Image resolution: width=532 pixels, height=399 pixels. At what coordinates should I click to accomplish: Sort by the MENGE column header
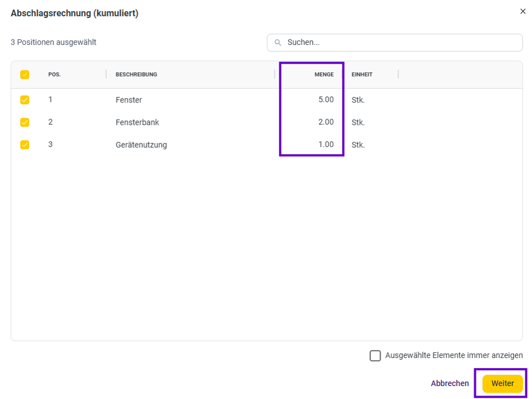324,75
